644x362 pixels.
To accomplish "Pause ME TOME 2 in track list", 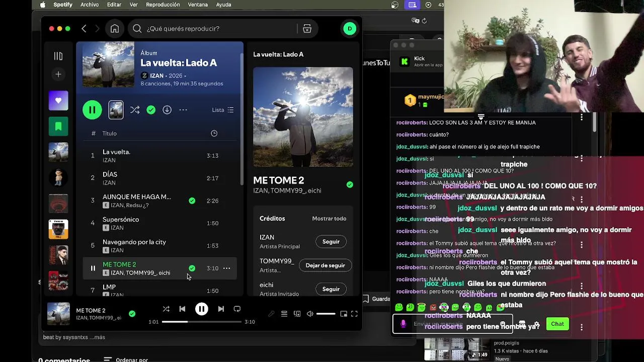I will [93, 268].
